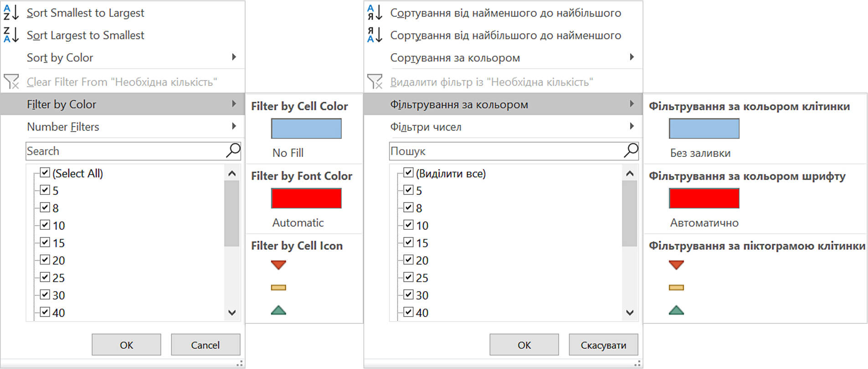Expand the Number Filters submenu arrow
The height and width of the screenshot is (369, 868).
pyautogui.click(x=234, y=126)
